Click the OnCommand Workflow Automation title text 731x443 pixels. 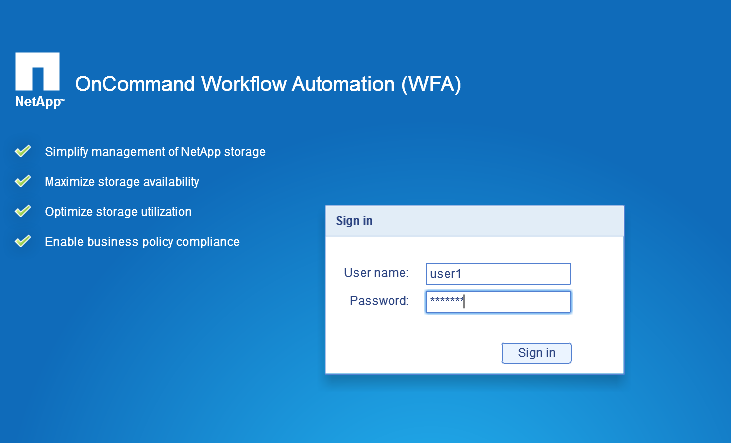point(234,85)
